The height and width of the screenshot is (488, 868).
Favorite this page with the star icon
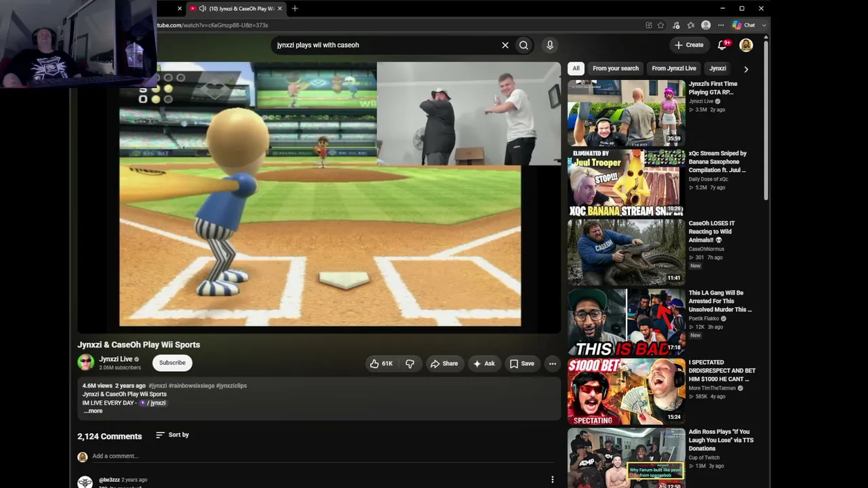(661, 25)
